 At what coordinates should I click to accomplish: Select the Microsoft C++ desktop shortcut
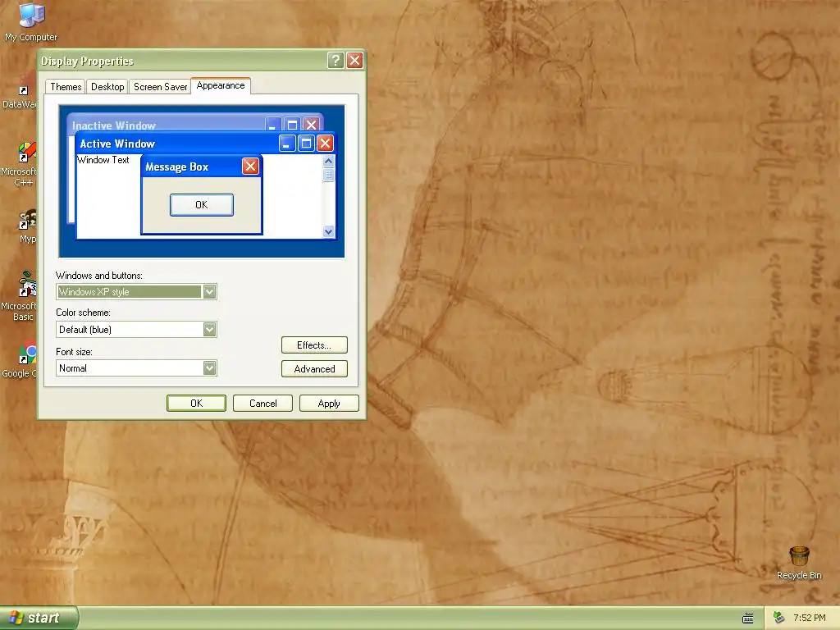[x=20, y=164]
